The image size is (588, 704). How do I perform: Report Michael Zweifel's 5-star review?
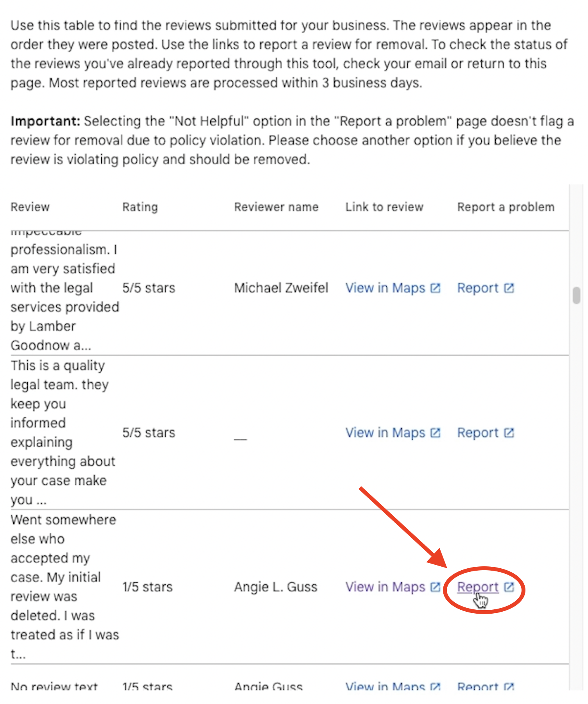tap(478, 288)
